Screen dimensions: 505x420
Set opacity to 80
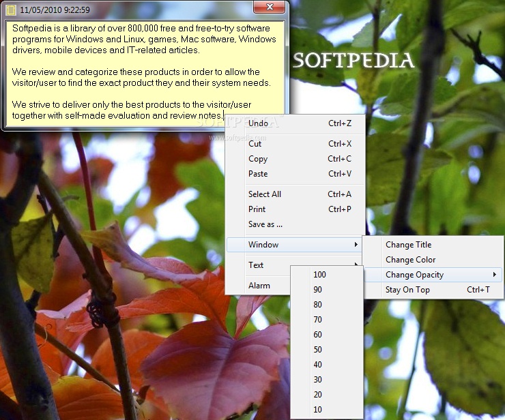pos(327,305)
